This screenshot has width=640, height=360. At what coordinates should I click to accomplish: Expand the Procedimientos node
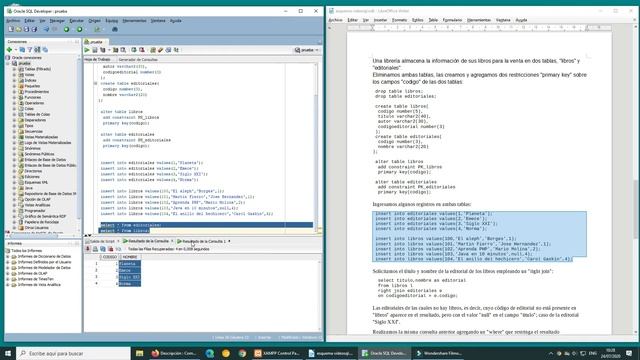[14, 92]
